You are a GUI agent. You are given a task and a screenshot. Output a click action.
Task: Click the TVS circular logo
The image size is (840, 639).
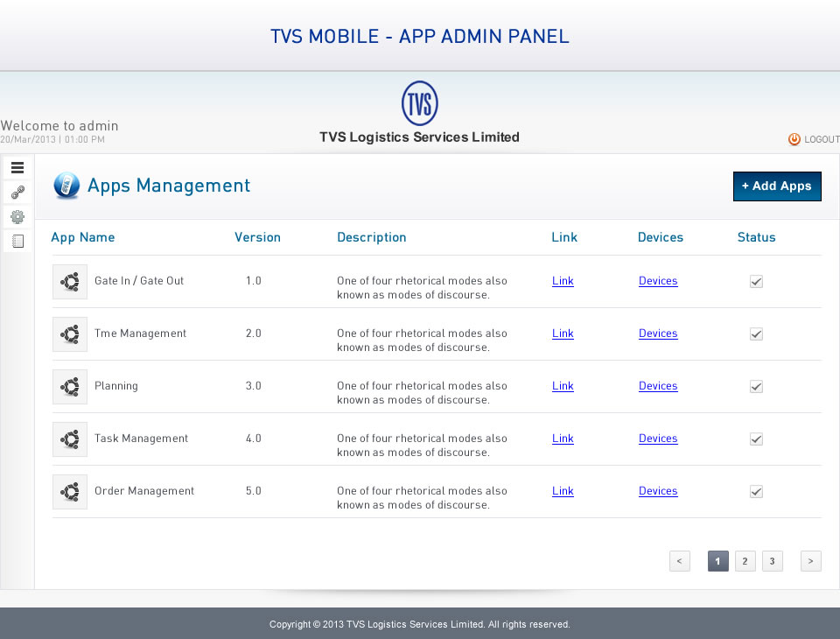pyautogui.click(x=419, y=103)
